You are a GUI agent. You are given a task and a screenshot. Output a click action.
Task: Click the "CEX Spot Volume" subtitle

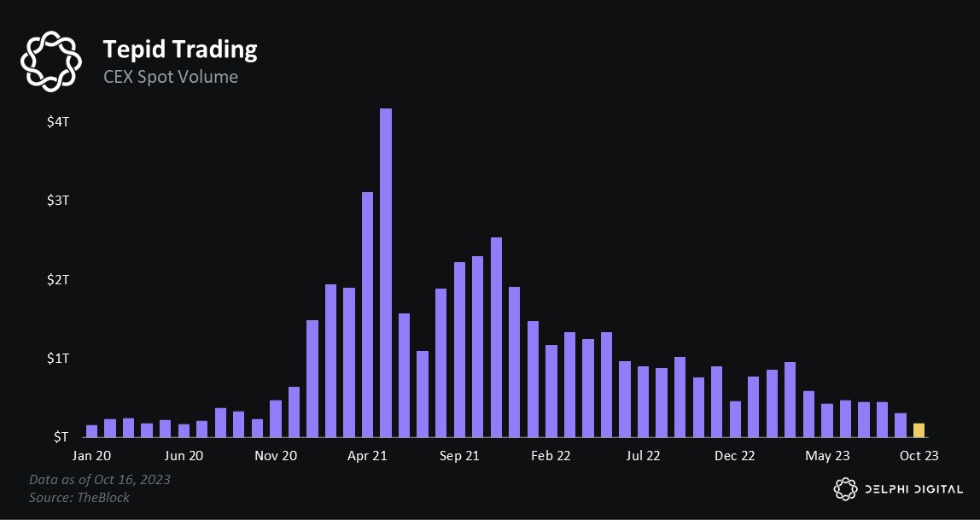point(170,77)
